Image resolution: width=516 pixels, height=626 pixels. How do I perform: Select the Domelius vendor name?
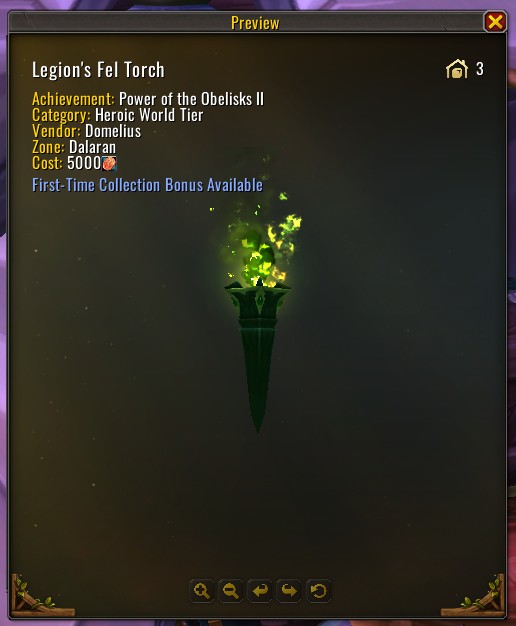(113, 131)
